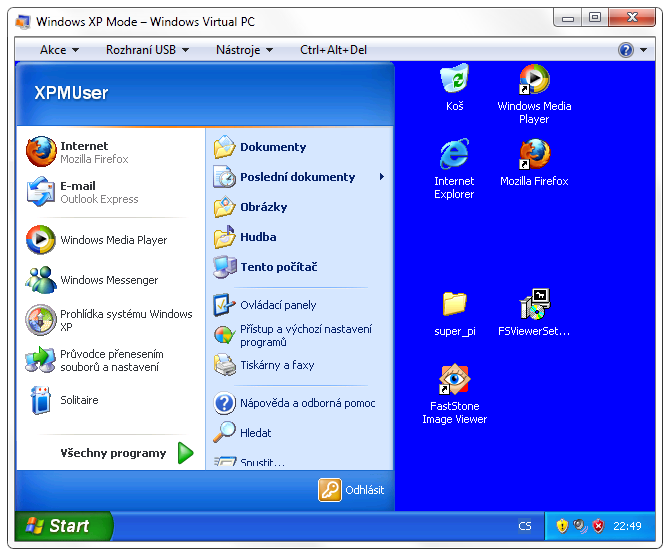Click the speaker-like tray icon near clock
The height and width of the screenshot is (556, 670).
click(x=580, y=526)
